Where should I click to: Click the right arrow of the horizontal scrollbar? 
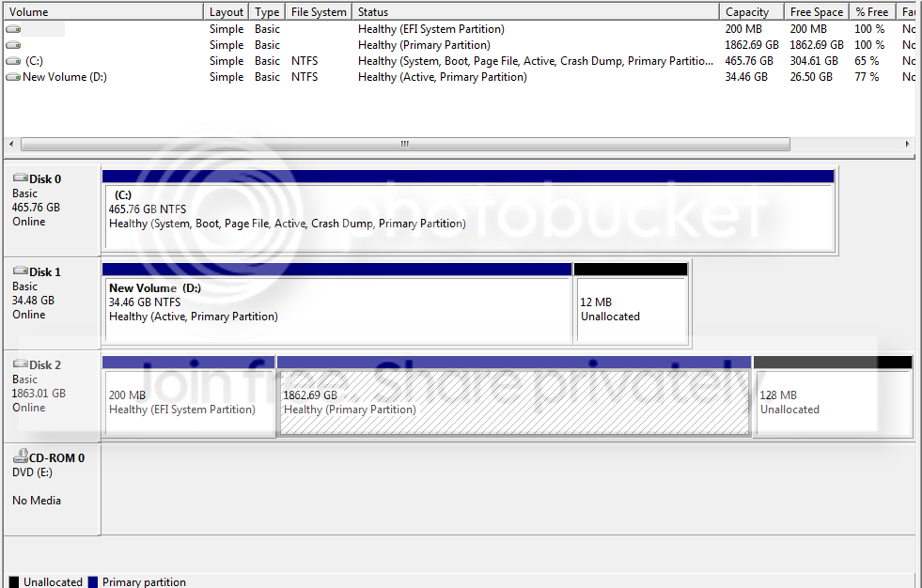click(x=907, y=144)
